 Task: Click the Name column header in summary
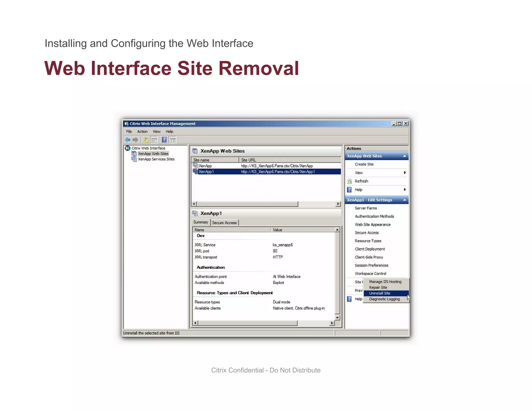click(x=232, y=230)
